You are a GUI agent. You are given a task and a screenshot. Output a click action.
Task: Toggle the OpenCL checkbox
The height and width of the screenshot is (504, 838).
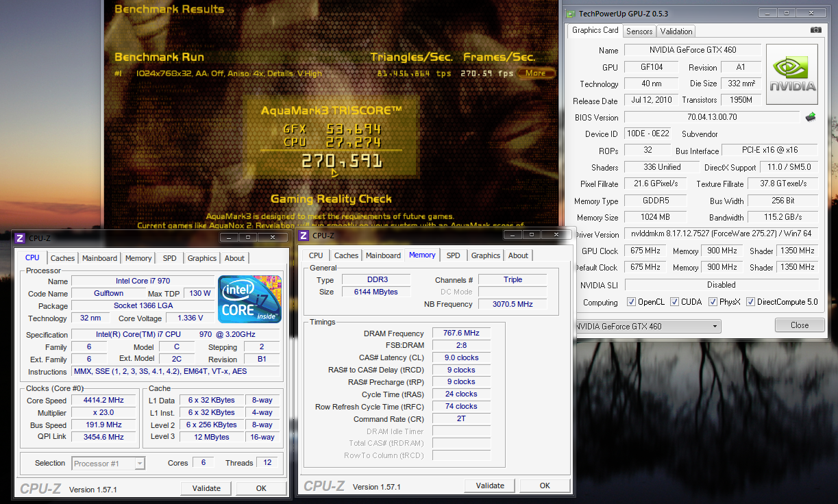click(x=632, y=302)
